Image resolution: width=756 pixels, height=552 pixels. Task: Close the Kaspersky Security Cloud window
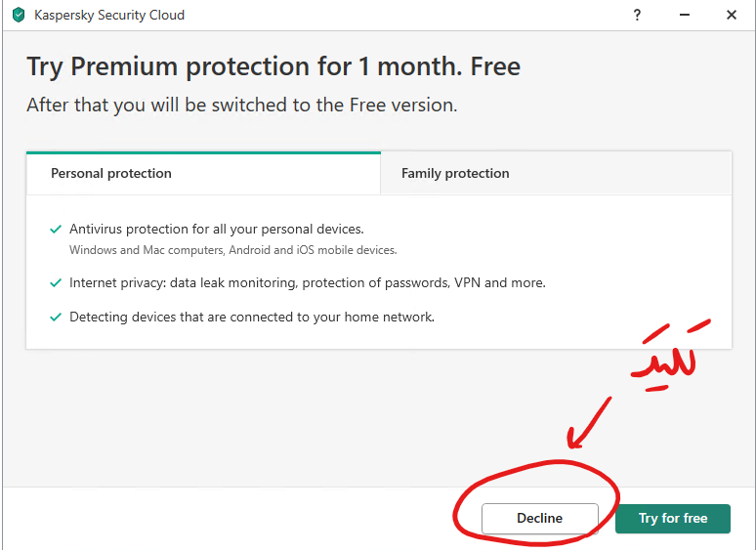pyautogui.click(x=732, y=16)
